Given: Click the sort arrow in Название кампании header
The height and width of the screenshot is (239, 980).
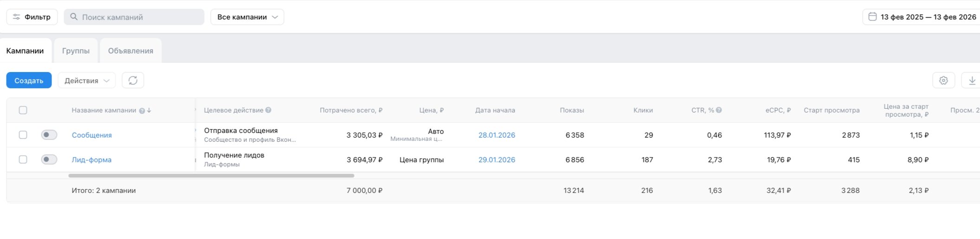Looking at the screenshot, I should (x=149, y=110).
